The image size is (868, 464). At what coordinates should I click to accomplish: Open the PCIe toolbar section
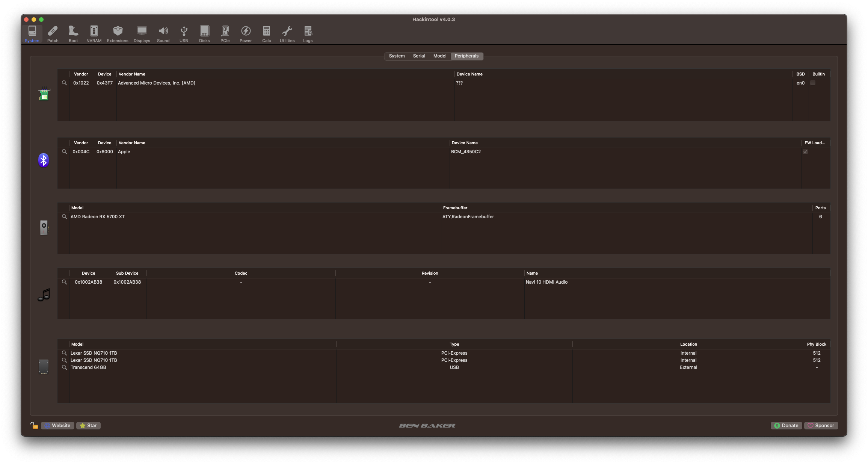[225, 34]
